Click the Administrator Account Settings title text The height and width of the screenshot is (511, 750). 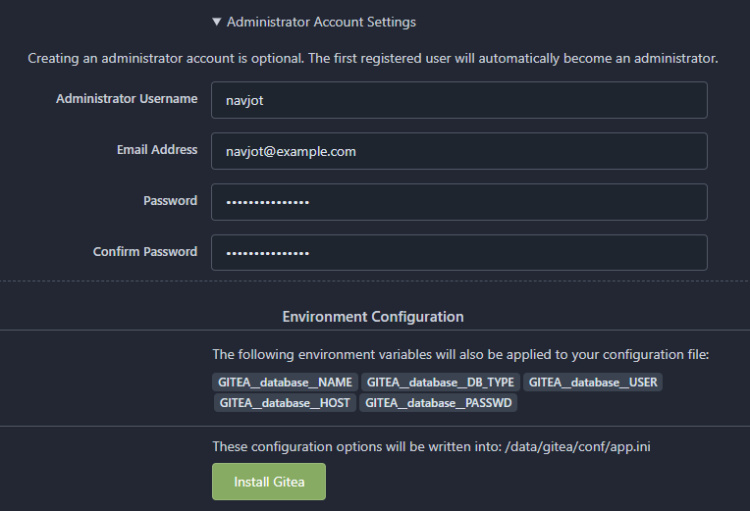pos(321,22)
